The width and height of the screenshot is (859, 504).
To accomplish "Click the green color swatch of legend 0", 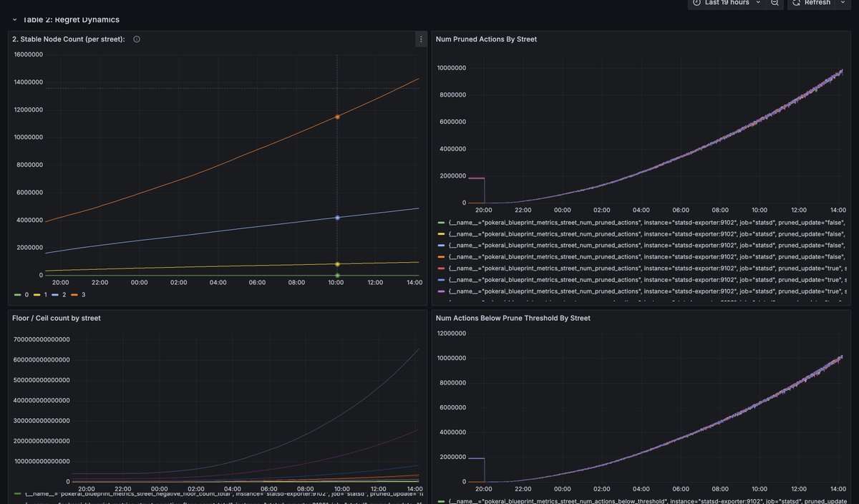I will pyautogui.click(x=18, y=294).
